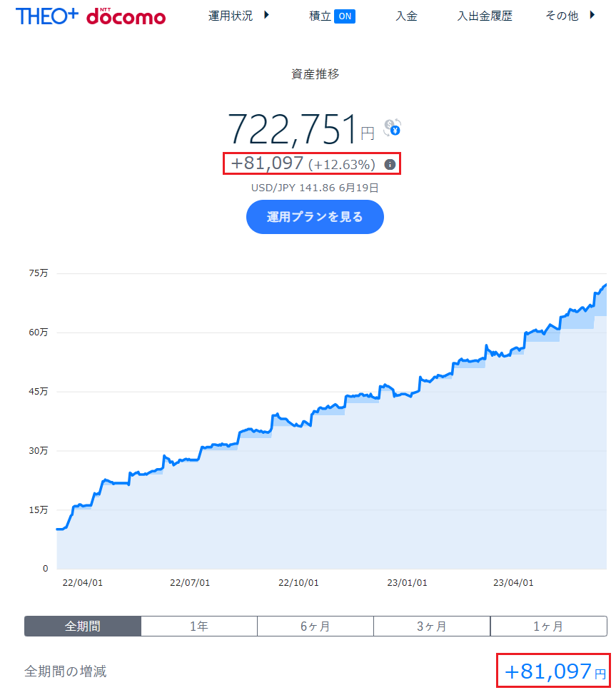Image resolution: width=616 pixels, height=690 pixels.
Task: Click the +81,097 gain under total
Action: point(267,163)
